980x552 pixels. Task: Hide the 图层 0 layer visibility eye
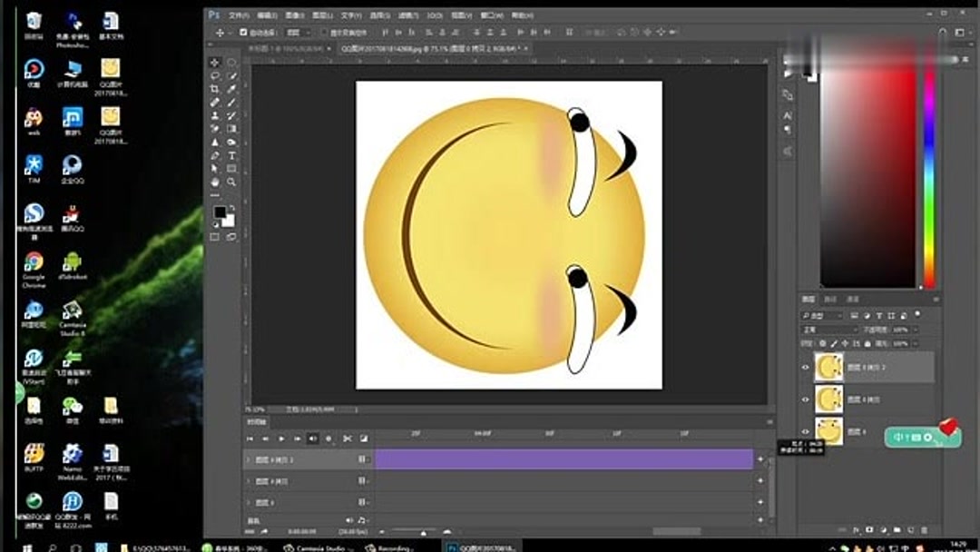tap(806, 432)
